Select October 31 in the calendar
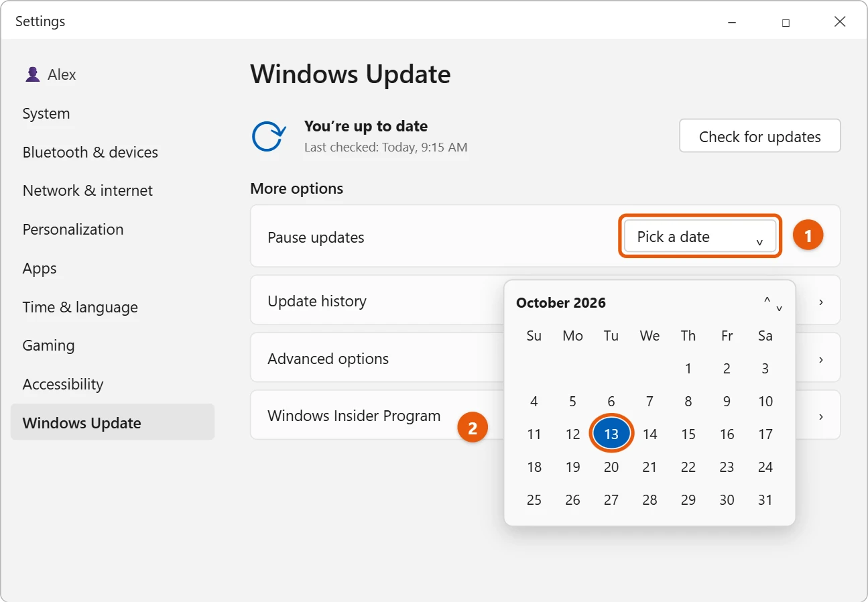Screen dimensions: 868x602 [x=765, y=499]
